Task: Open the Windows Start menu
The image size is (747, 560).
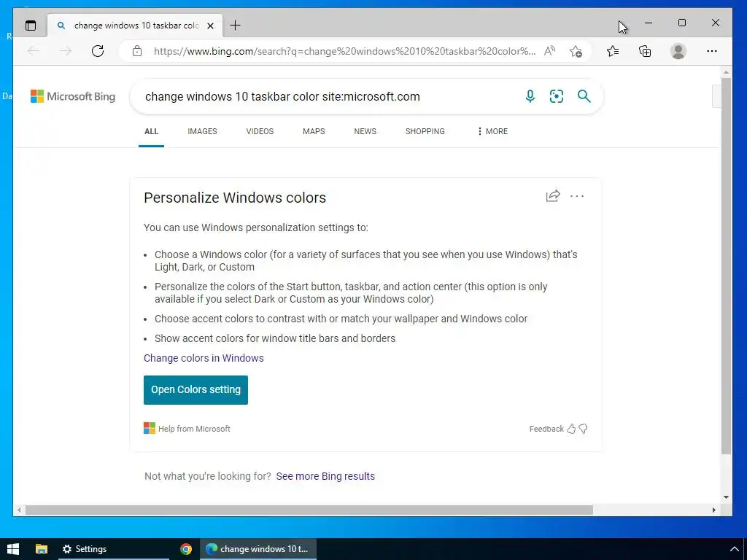Action: point(13,549)
